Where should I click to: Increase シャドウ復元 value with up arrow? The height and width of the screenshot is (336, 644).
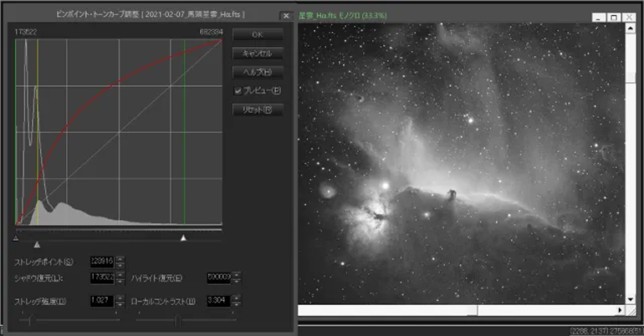pyautogui.click(x=120, y=275)
